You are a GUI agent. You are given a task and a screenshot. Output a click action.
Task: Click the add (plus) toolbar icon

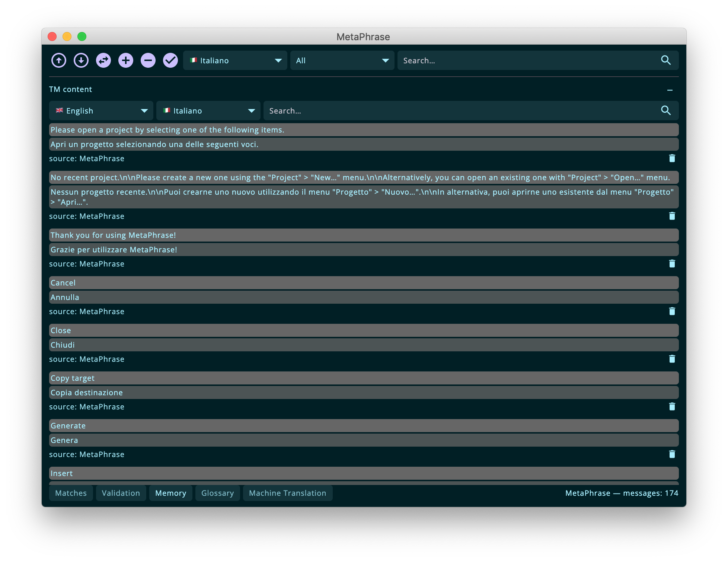(126, 60)
